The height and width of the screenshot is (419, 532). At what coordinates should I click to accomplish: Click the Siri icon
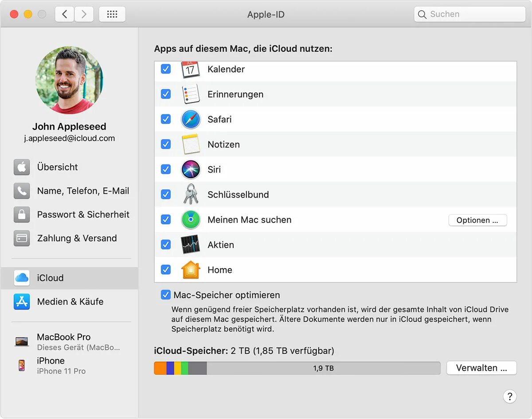(x=191, y=170)
